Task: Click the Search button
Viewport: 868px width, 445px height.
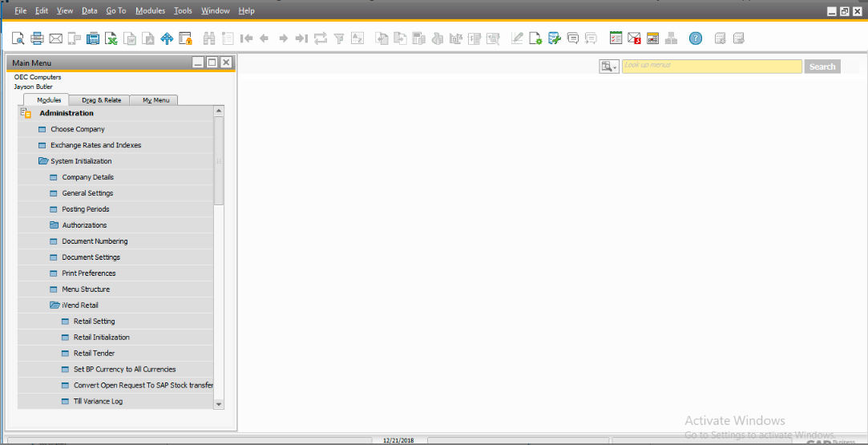Action: 822,67
